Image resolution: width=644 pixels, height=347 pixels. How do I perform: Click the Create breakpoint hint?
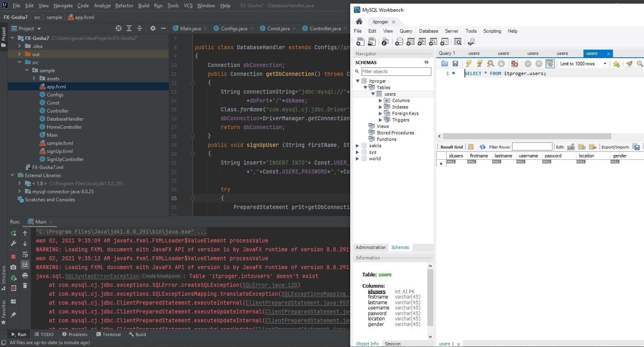click(161, 276)
